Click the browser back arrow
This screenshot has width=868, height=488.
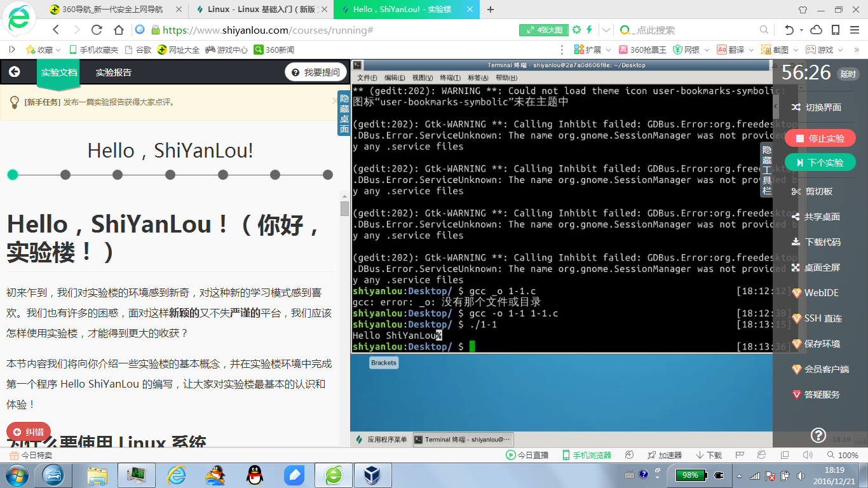[x=56, y=30]
